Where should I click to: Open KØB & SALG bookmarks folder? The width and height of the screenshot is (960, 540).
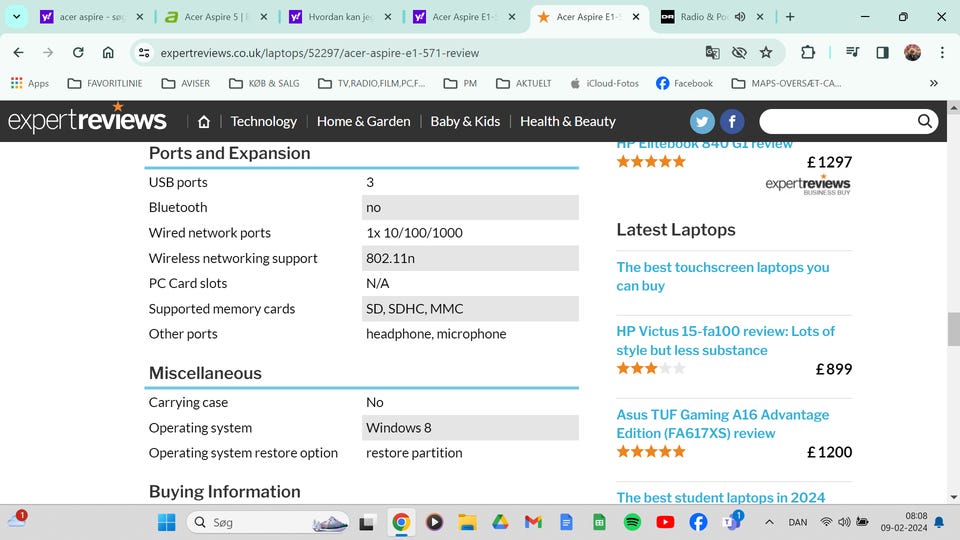click(264, 83)
